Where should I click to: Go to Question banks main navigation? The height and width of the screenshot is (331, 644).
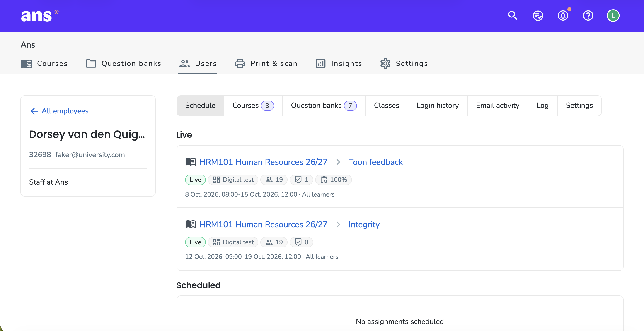[x=123, y=63]
